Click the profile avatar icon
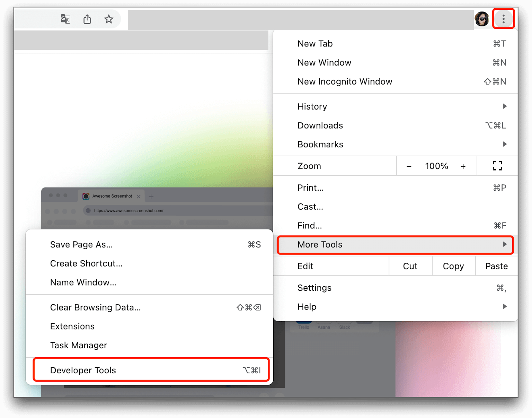 click(482, 19)
